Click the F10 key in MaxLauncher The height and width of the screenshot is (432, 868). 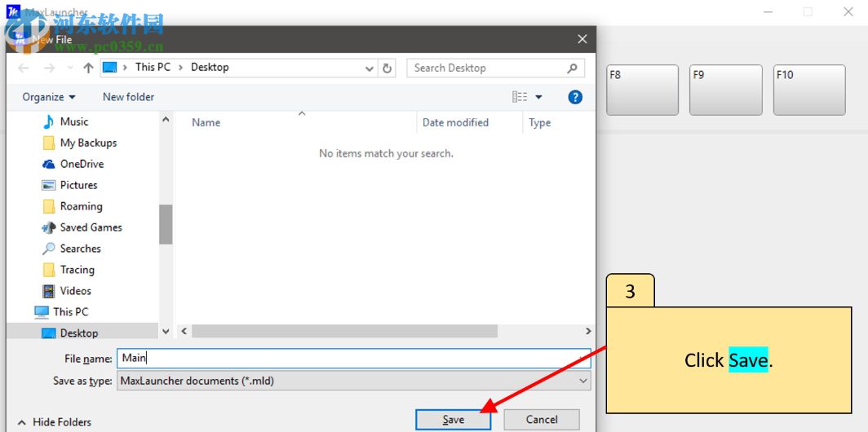809,90
